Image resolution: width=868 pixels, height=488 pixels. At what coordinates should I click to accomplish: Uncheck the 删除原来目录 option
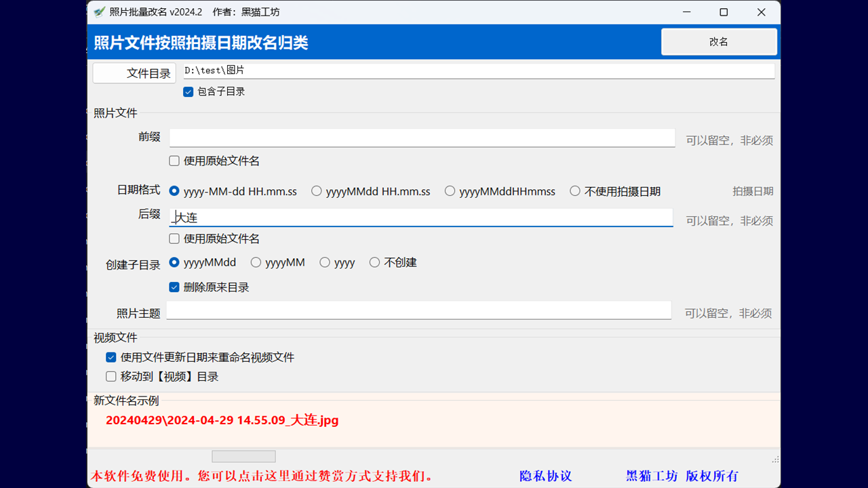pos(174,287)
